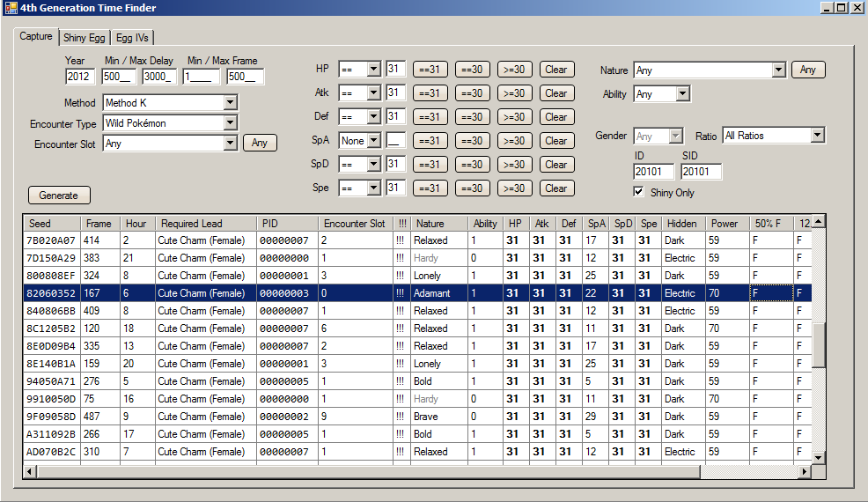Click the Encounter Slot column header
868x502 pixels.
[x=356, y=224]
